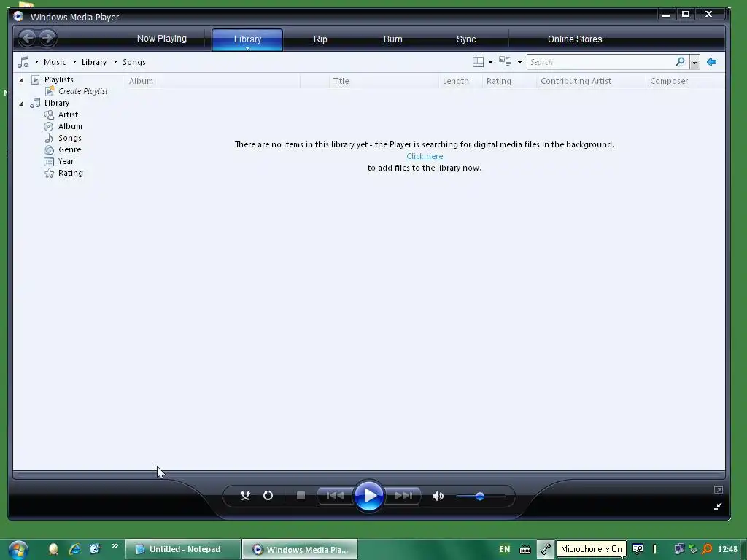Image resolution: width=747 pixels, height=560 pixels.
Task: Toggle the microphone icon in language bar
Action: [546, 549]
